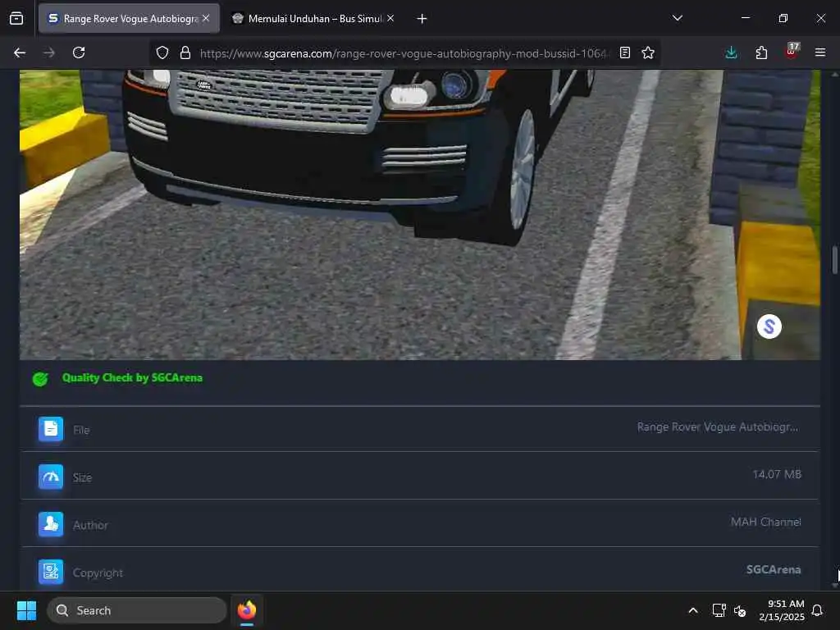Go forward to next page

click(x=49, y=52)
